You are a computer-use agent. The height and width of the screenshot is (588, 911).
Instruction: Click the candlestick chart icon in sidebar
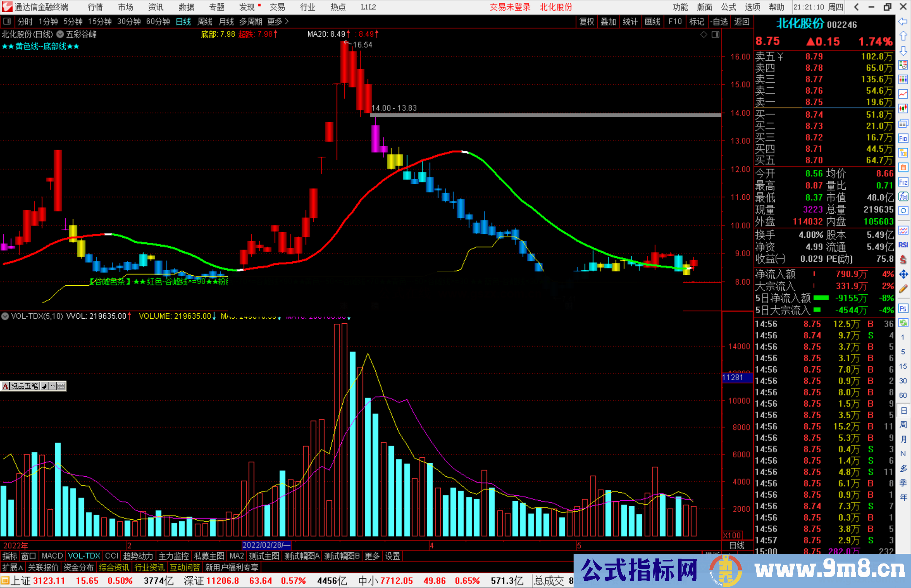[903, 109]
